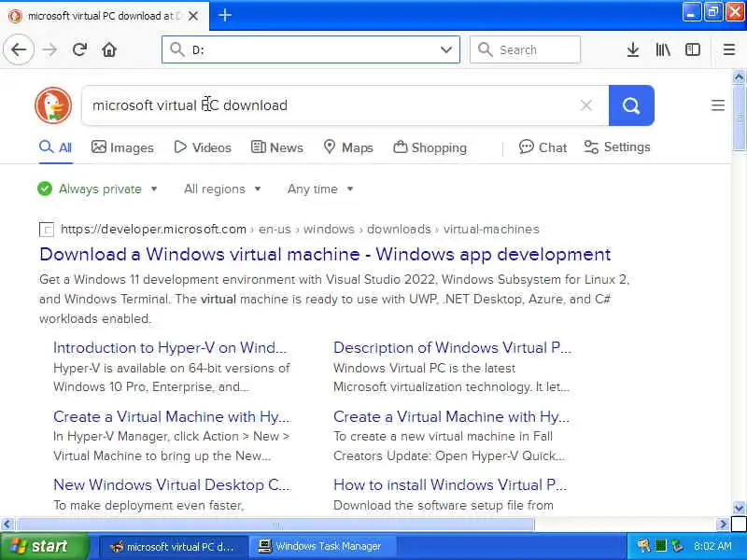This screenshot has width=747, height=560.
Task: Open the Windows start menu
Action: (44, 546)
